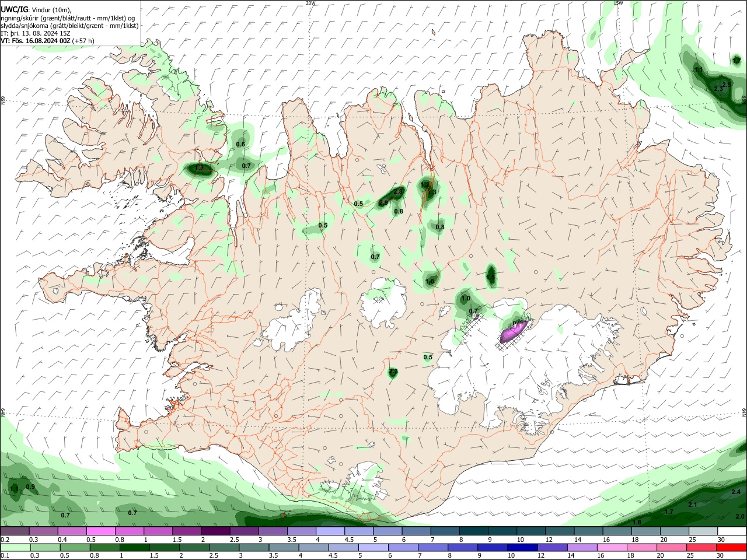The width and height of the screenshot is (747, 560).
Task: Click the 'VT: Fös. 16.08.2024 00Z' valid-time line
Action: [x=47, y=41]
